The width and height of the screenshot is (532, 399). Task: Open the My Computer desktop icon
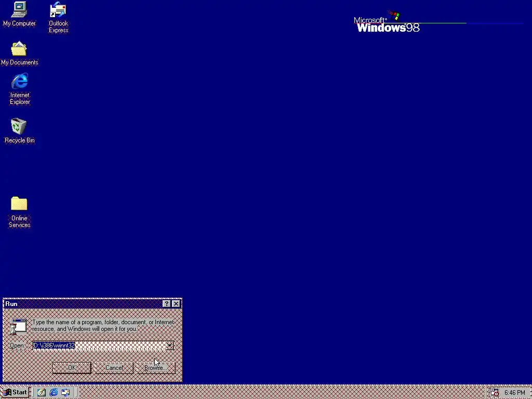coord(19,14)
